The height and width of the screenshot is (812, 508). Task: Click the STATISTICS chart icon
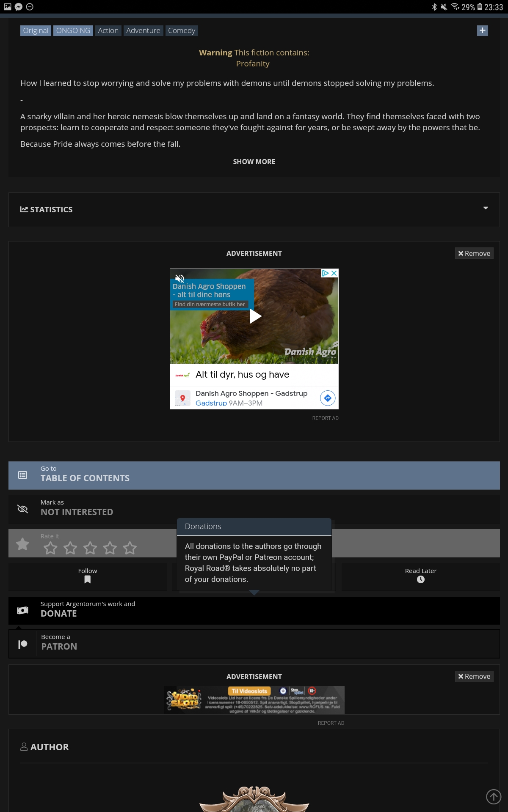pyautogui.click(x=24, y=209)
